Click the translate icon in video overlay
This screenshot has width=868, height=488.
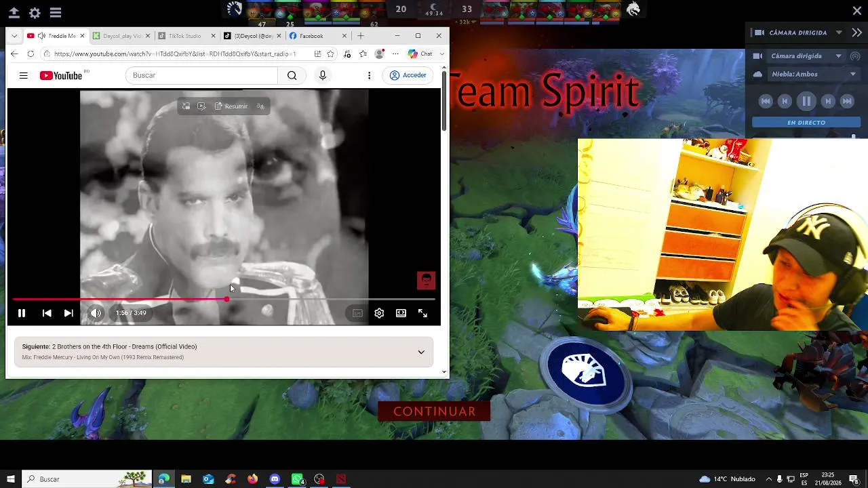[x=260, y=106]
